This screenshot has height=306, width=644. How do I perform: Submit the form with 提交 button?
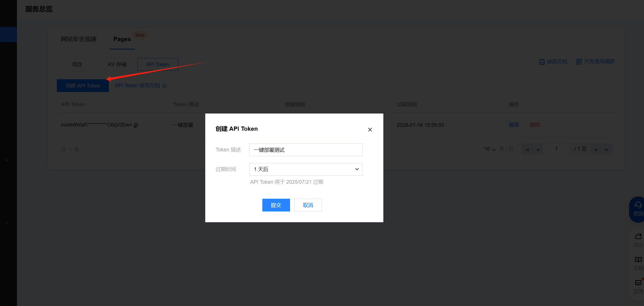[x=276, y=205]
